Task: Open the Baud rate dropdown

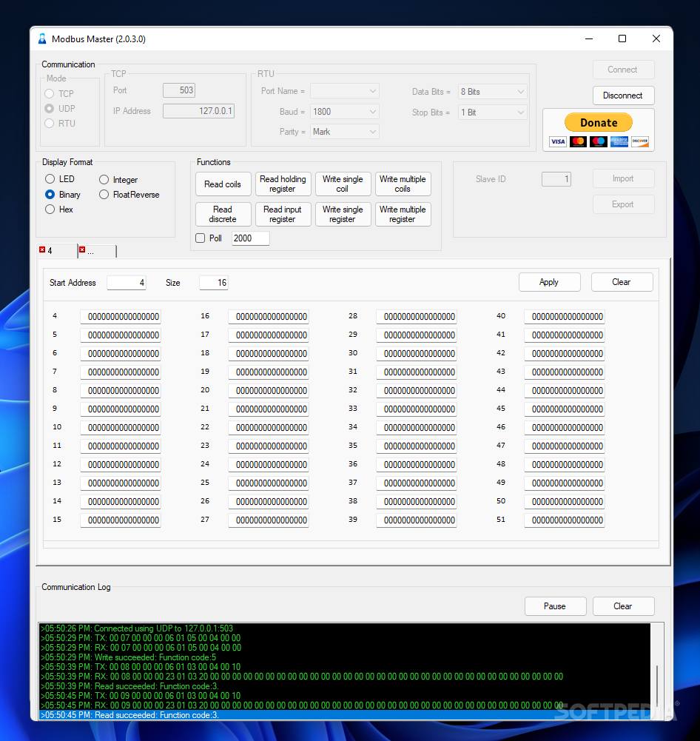Action: 344,112
